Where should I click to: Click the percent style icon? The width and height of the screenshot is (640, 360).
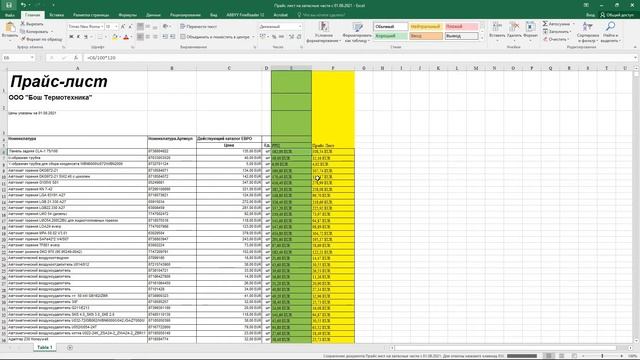(274, 37)
